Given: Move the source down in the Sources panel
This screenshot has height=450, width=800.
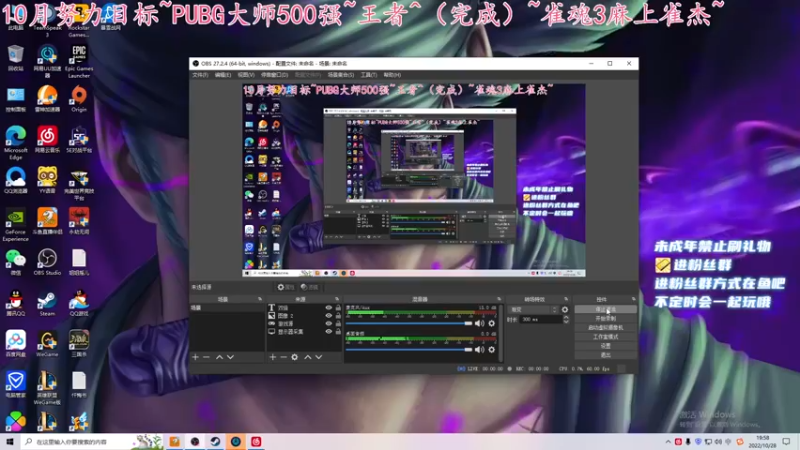Looking at the screenshot, I should (319, 357).
